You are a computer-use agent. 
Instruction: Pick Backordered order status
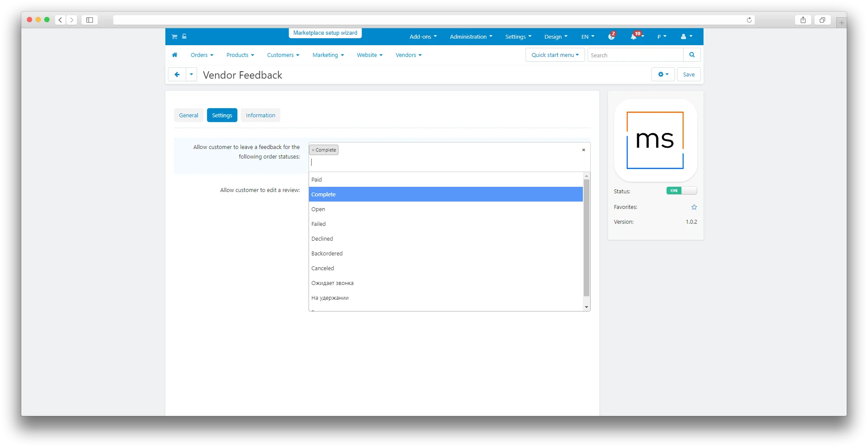pos(446,253)
